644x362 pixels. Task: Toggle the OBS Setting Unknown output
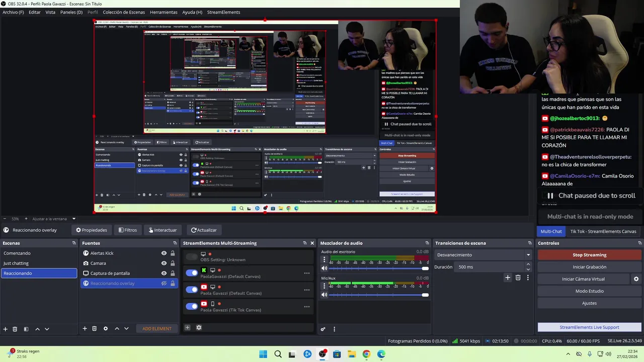192,257
